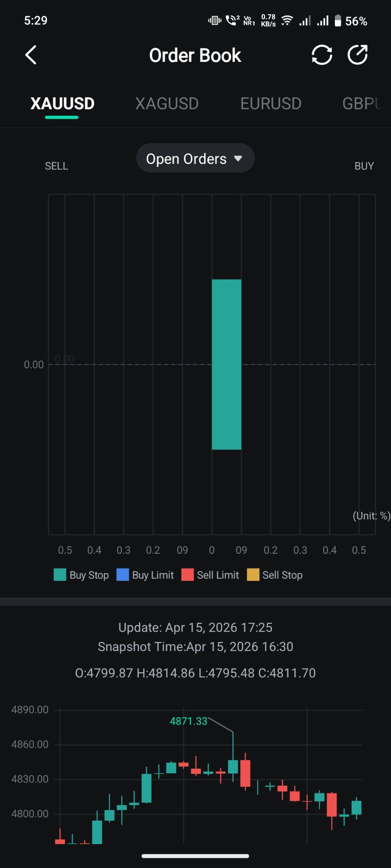Viewport: 391px width, 868px height.
Task: Open the Open Orders dropdown
Action: pos(186,159)
